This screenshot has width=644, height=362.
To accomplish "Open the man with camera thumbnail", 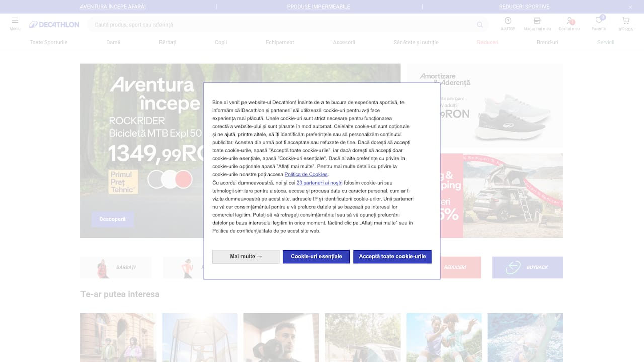I will pyautogui.click(x=281, y=337).
